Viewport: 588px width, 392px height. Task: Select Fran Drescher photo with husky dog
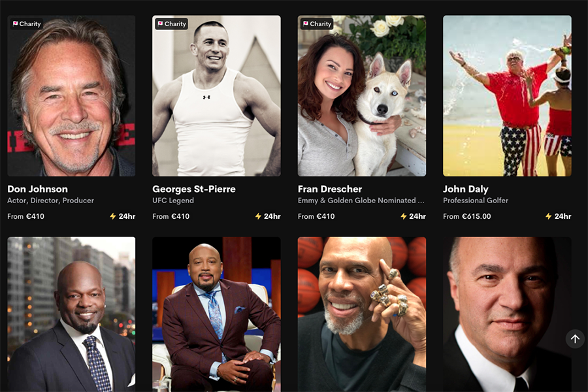pos(362,95)
